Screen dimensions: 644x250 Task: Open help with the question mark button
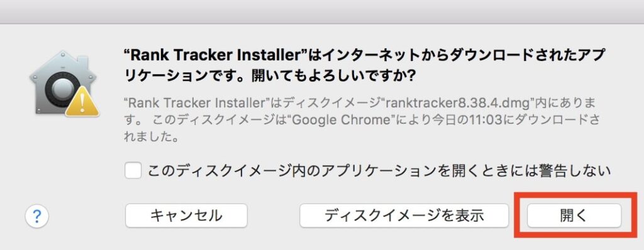pos(37,216)
